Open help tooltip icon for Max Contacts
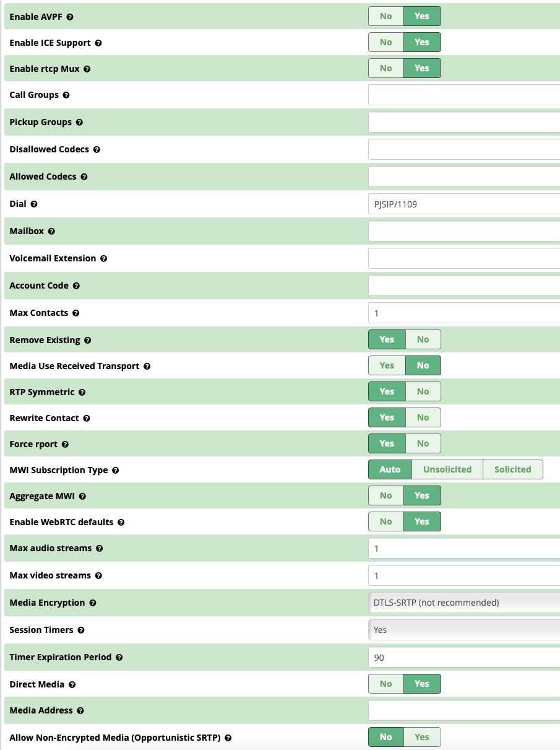The height and width of the screenshot is (750, 560). coord(75,313)
